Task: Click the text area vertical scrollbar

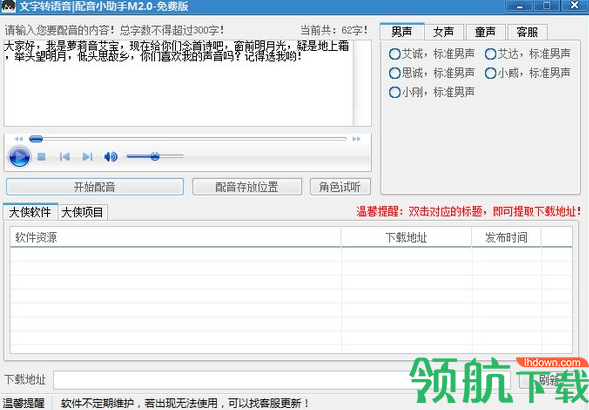Action: (362, 83)
